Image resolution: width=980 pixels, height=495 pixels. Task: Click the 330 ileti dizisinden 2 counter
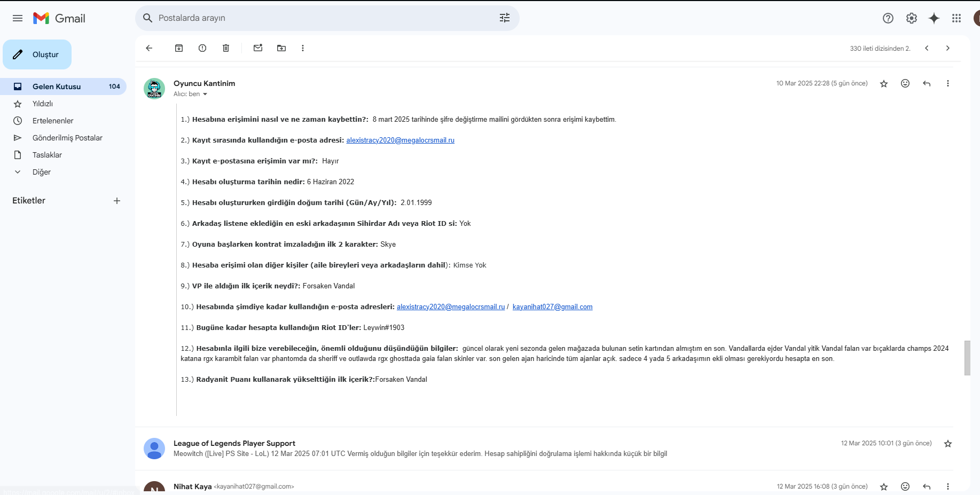pyautogui.click(x=880, y=49)
